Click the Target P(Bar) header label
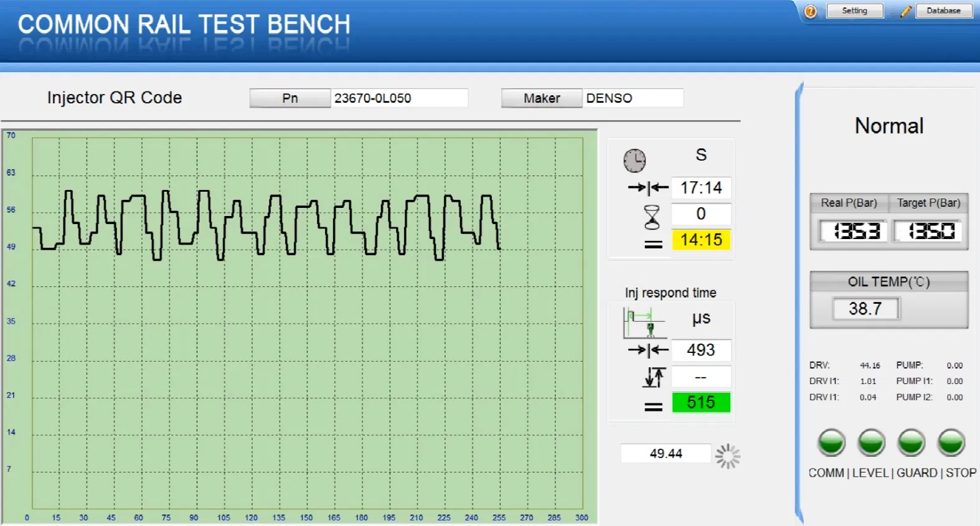 tap(928, 203)
